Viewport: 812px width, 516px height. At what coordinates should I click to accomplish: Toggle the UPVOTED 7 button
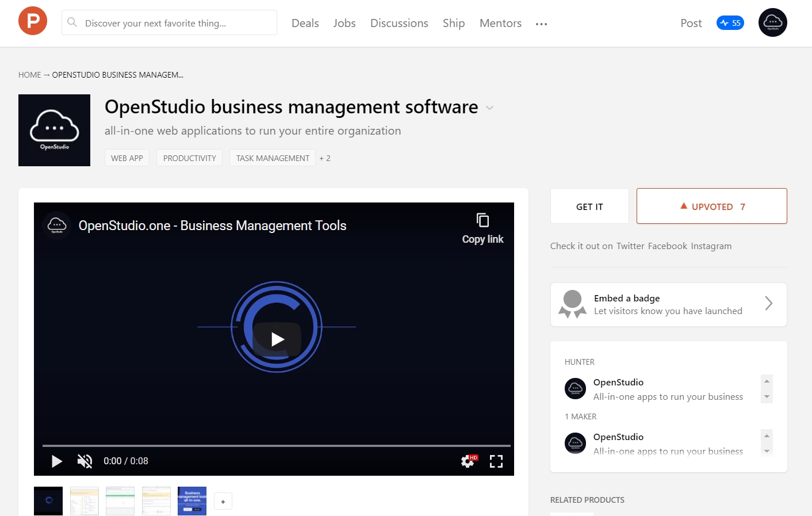tap(712, 206)
